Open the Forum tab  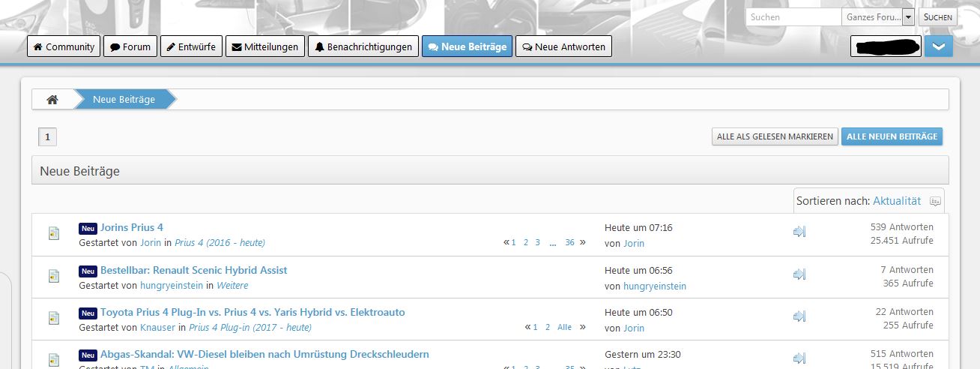pyautogui.click(x=130, y=46)
